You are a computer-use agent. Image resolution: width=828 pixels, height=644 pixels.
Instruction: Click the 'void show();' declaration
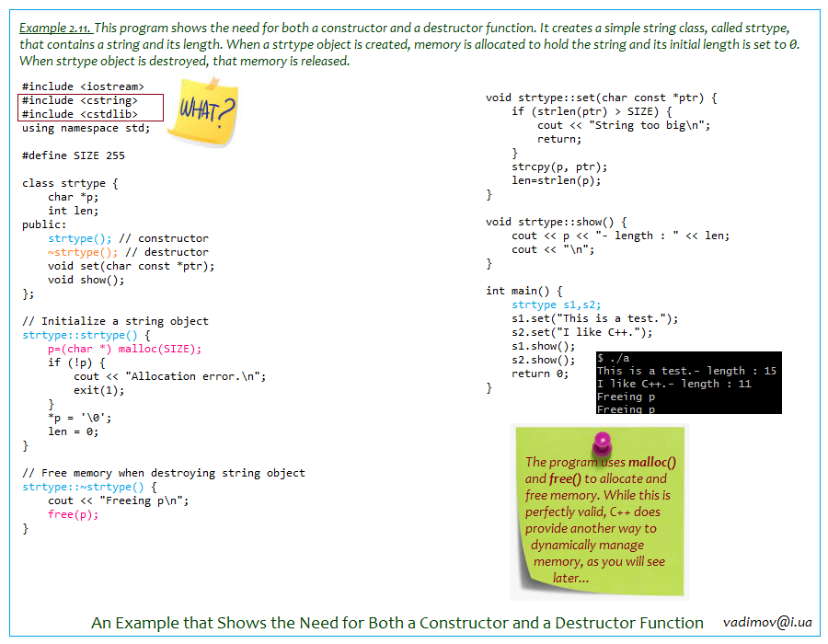point(86,280)
